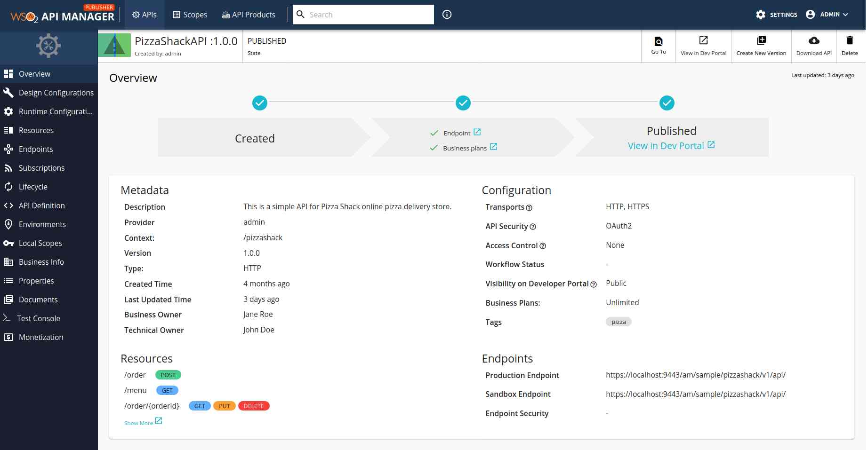
Task: Click the 'Unlimited' business plan value
Action: point(622,303)
